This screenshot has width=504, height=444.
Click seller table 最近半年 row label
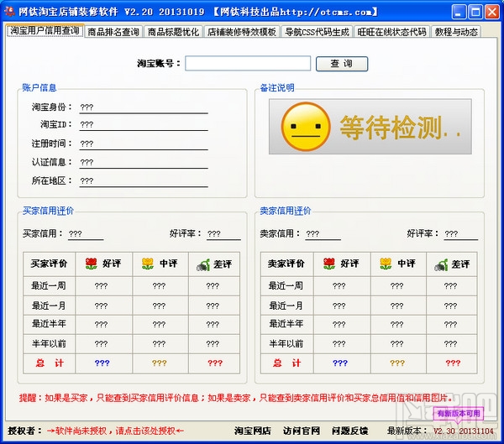[286, 324]
